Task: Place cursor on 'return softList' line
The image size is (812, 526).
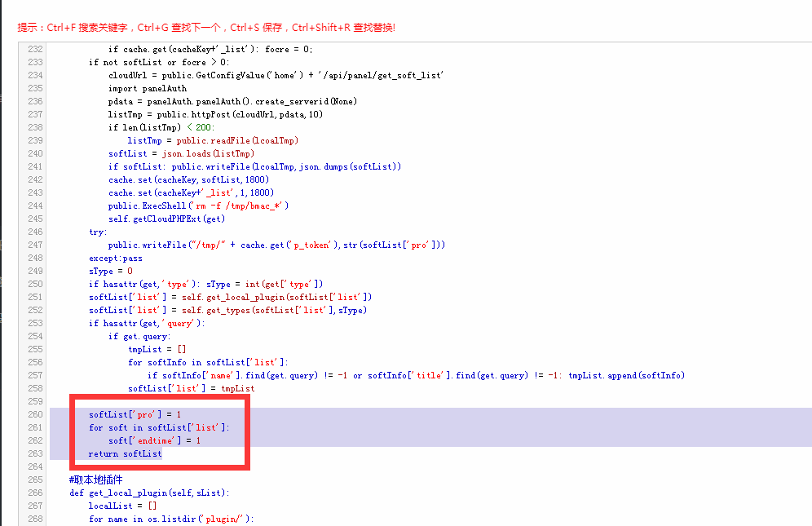Action: (126, 453)
